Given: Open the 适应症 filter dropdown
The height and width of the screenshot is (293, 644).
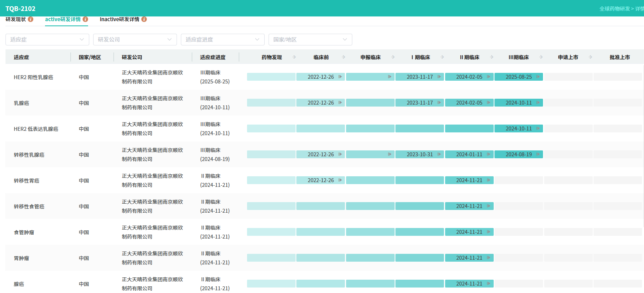Looking at the screenshot, I should (x=47, y=40).
